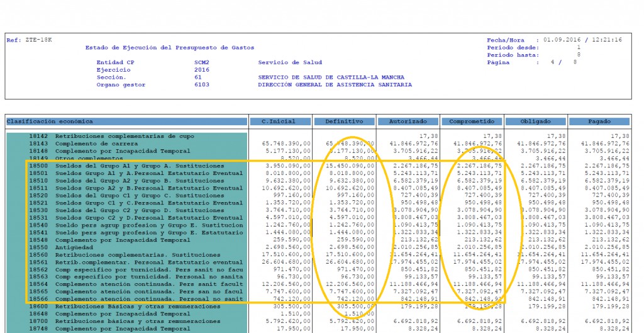The image size is (644, 333).
Task: Select the title "Estado de Ejecución del Presupuesto de Gastos"
Action: click(x=170, y=48)
